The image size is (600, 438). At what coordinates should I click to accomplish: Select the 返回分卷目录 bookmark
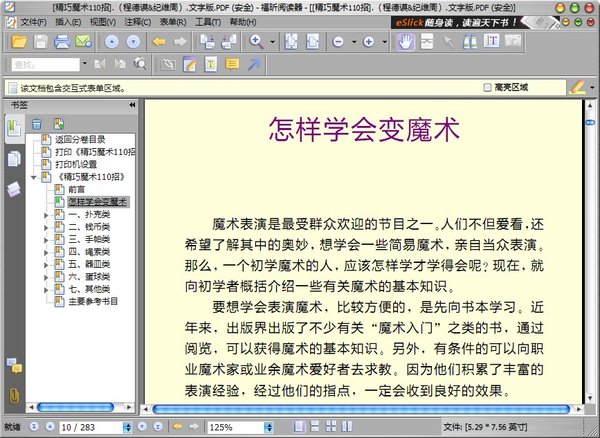[80, 140]
